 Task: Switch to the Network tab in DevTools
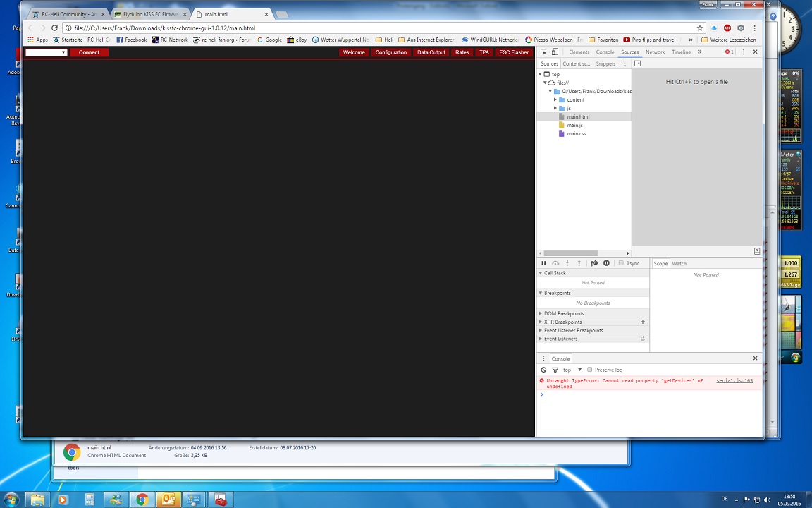pos(655,52)
